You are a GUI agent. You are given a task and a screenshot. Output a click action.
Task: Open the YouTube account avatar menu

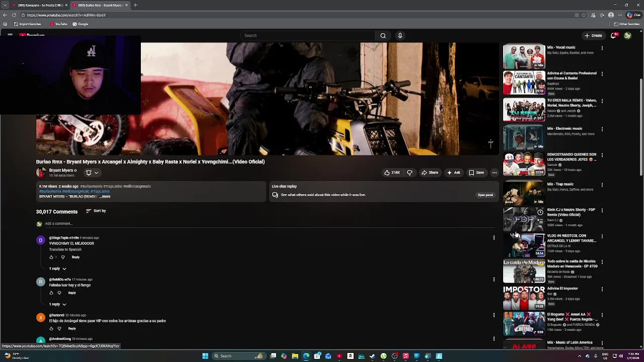(x=627, y=36)
